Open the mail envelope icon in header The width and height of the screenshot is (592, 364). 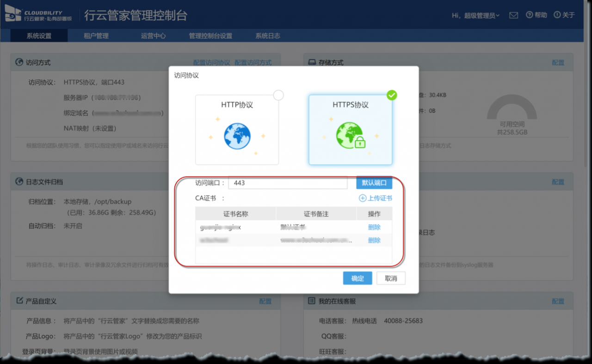[x=513, y=15]
